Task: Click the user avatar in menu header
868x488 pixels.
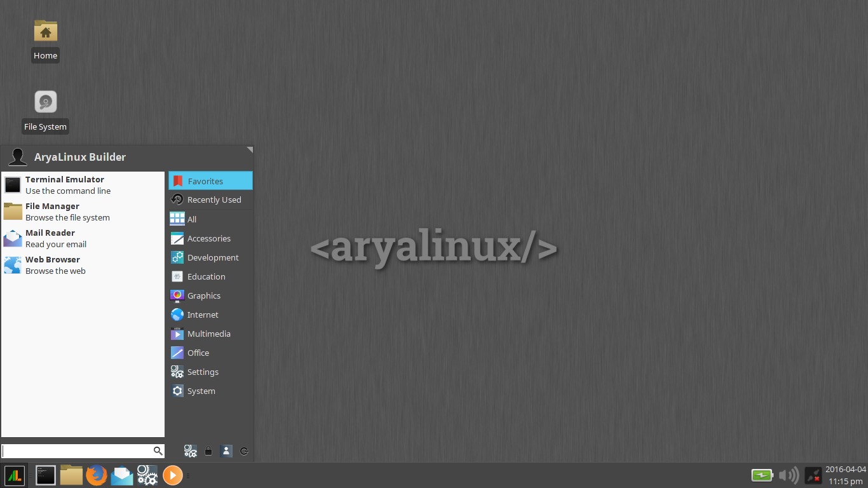Action: (x=18, y=157)
